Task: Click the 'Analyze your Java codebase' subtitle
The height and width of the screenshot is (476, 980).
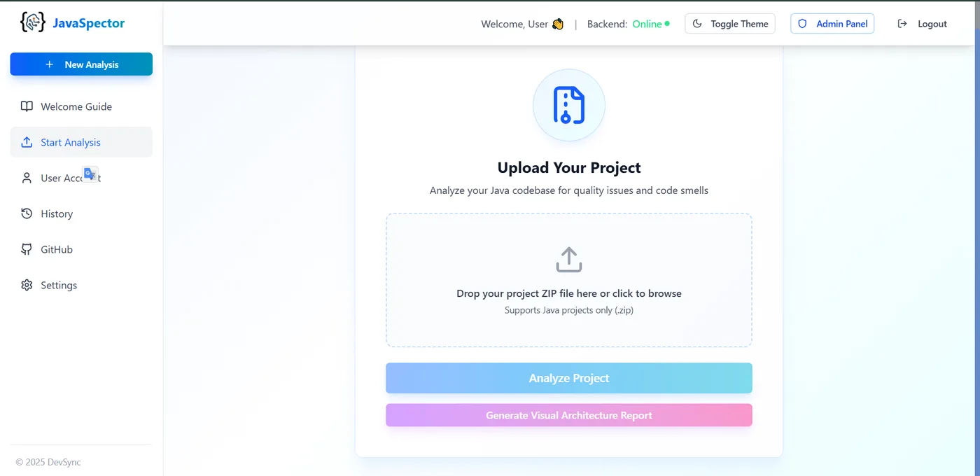Action: [x=569, y=190]
